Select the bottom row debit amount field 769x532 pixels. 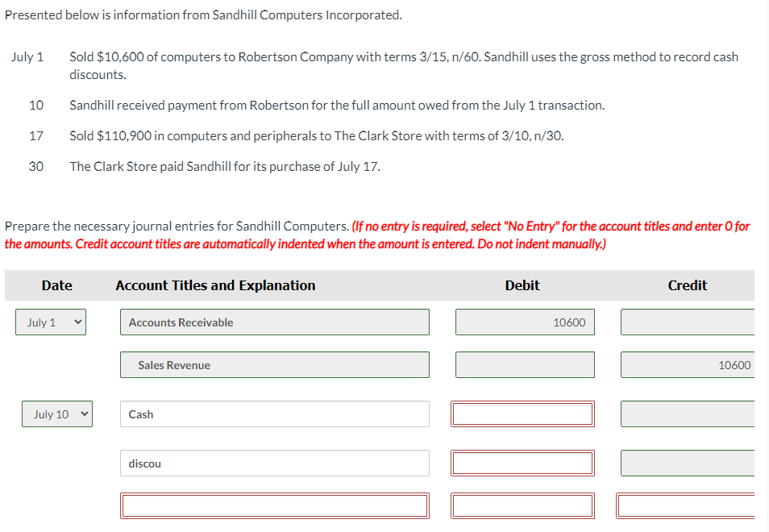pos(522,505)
